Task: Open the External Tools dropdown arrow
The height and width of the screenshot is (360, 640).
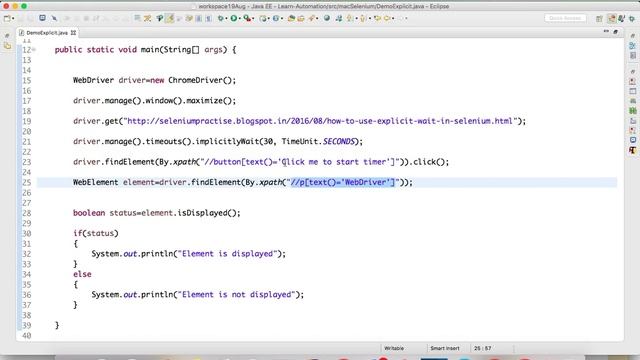Action: [x=253, y=19]
